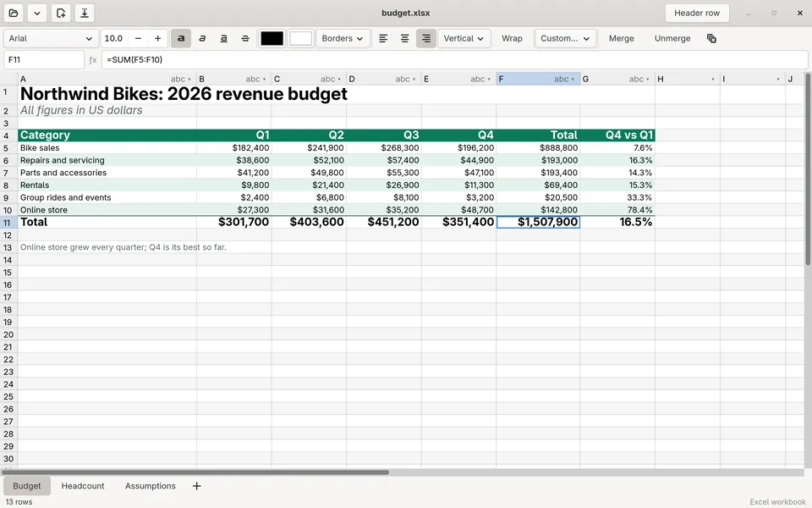Click the F11 cell reference box
Image resolution: width=812 pixels, height=508 pixels.
click(x=44, y=59)
